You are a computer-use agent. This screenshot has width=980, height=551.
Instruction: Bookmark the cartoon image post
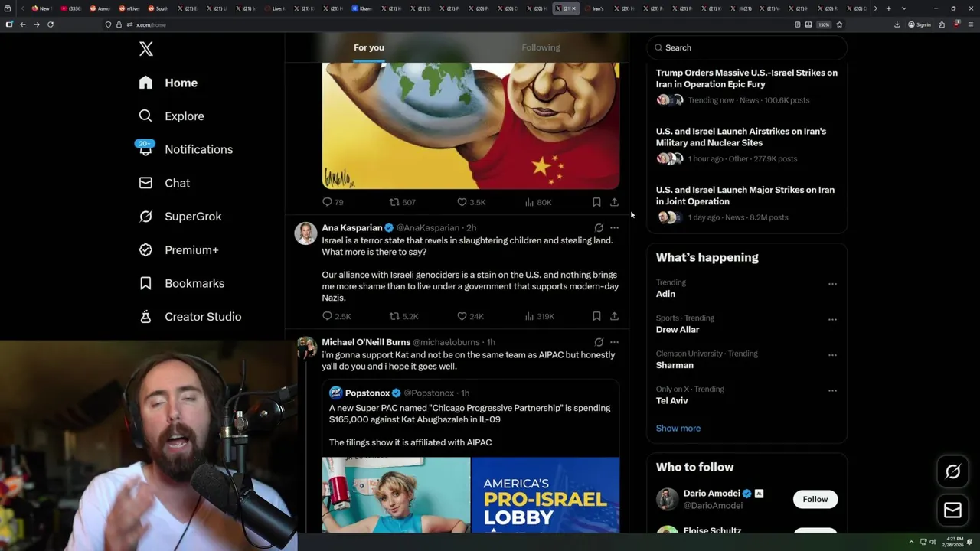(x=596, y=202)
